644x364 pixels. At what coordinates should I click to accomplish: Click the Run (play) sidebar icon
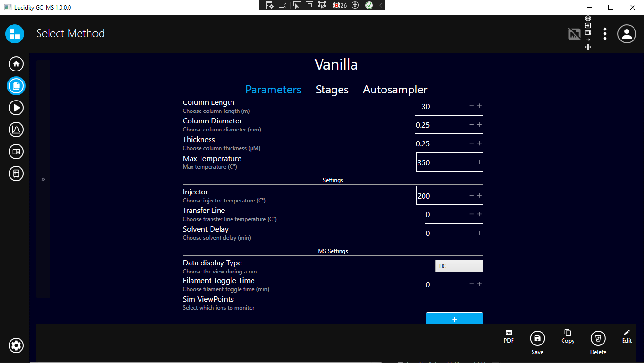click(16, 108)
